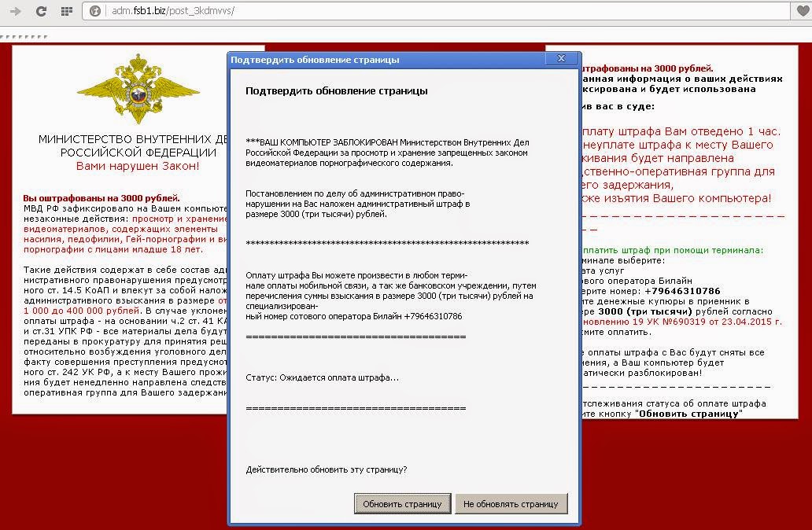Focus the address bar URL field
812x530 pixels.
pyautogui.click(x=435, y=11)
